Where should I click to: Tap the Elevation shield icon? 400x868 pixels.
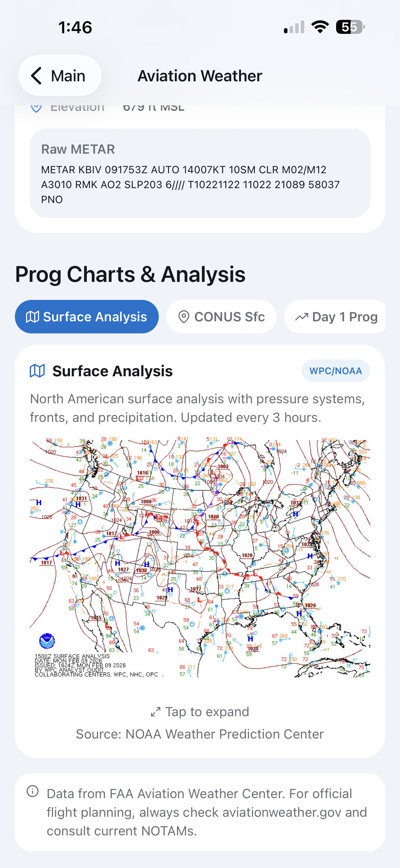click(36, 107)
